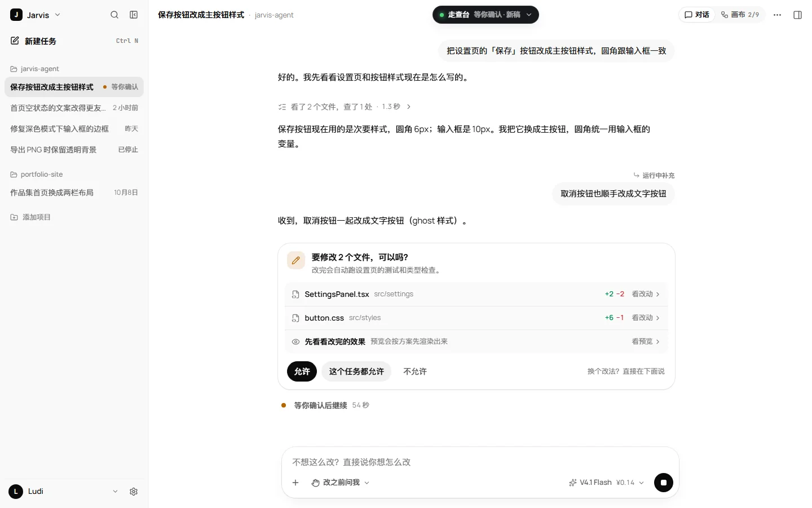The height and width of the screenshot is (508, 812).
Task: Click the new task compose icon
Action: pyautogui.click(x=15, y=41)
